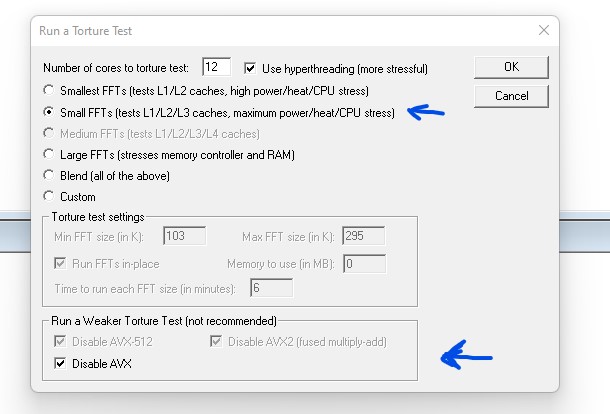Click the Max FFT size field
This screenshot has width=610, height=414.
(x=363, y=237)
